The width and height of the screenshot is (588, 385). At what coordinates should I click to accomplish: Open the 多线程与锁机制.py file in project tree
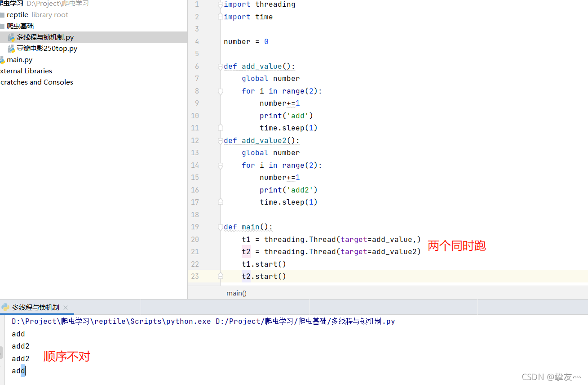click(x=45, y=37)
